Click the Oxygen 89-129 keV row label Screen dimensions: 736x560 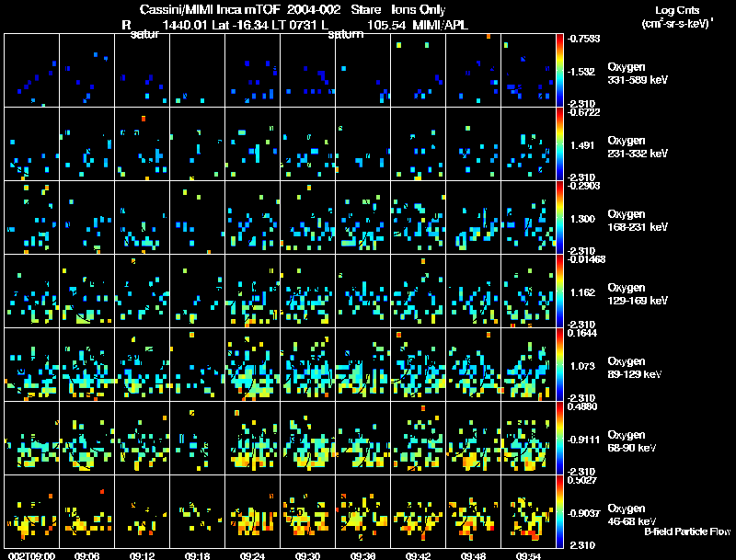[x=634, y=368]
